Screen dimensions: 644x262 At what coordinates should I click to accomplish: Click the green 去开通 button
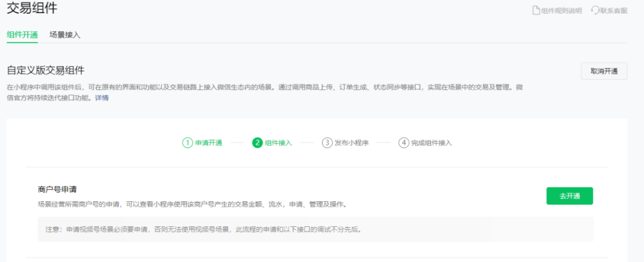click(569, 196)
